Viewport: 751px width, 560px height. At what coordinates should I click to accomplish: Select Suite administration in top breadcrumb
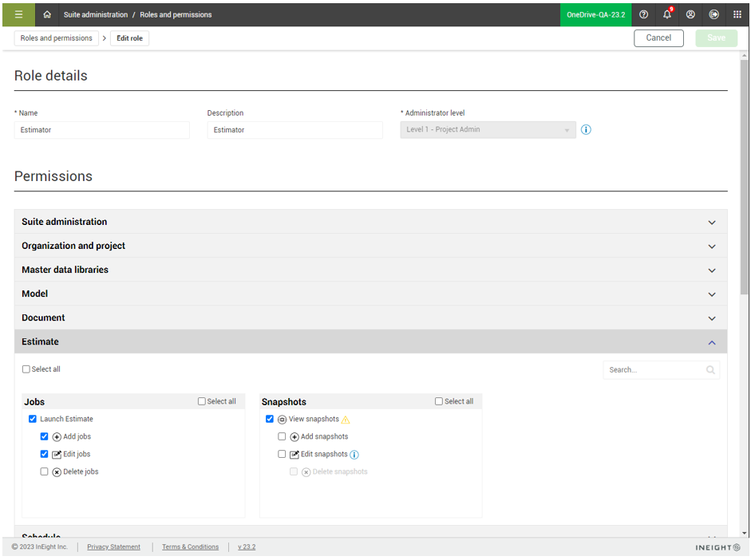tap(96, 14)
